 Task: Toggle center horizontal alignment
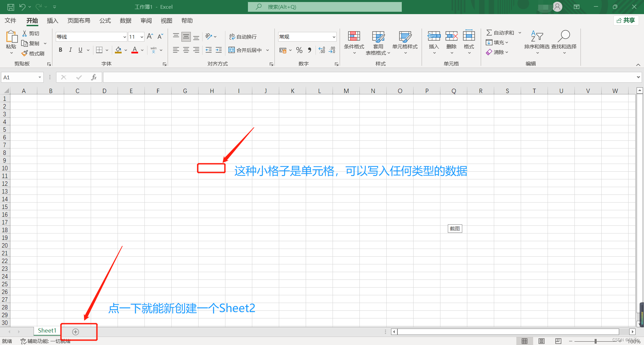[x=186, y=50]
